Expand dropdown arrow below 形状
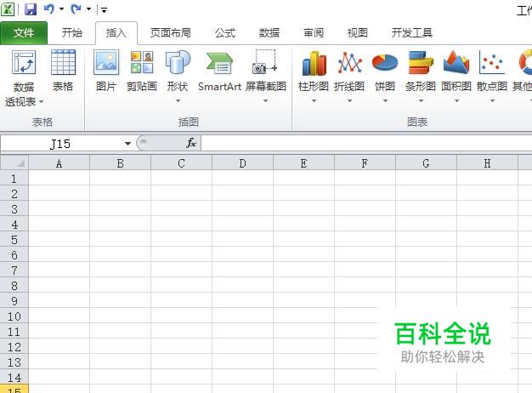The image size is (532, 393). point(178,101)
